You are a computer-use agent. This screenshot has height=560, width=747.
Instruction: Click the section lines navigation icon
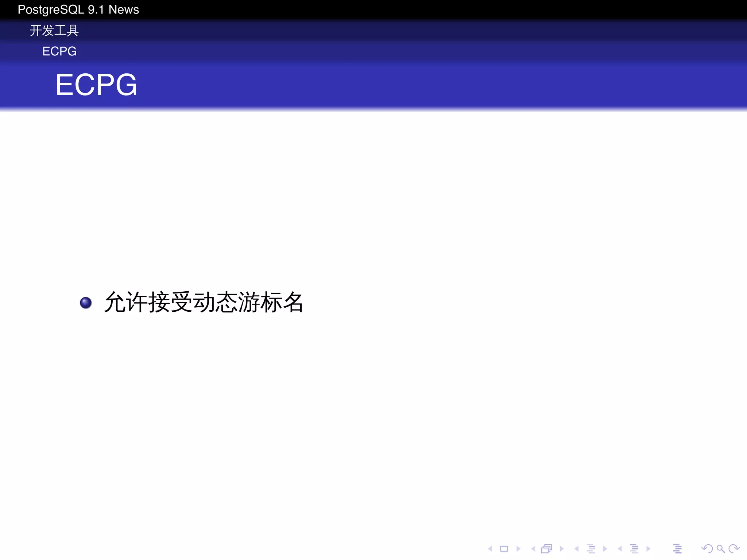coord(634,548)
